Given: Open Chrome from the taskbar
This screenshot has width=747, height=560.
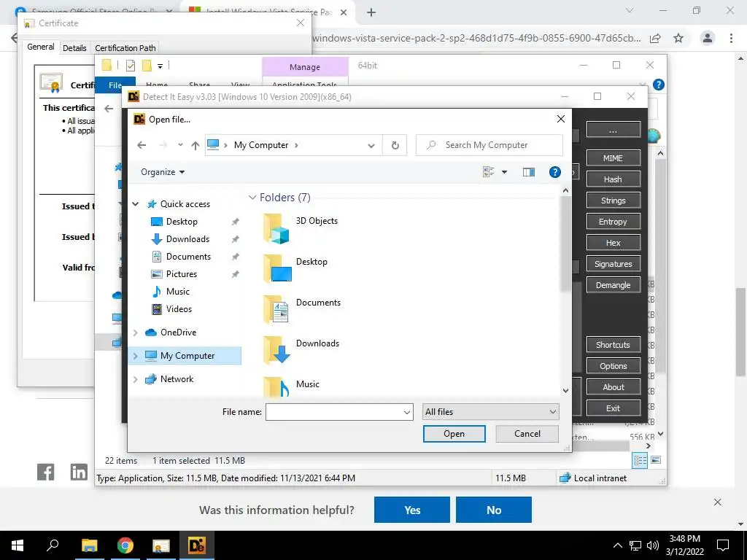Looking at the screenshot, I should 125,545.
